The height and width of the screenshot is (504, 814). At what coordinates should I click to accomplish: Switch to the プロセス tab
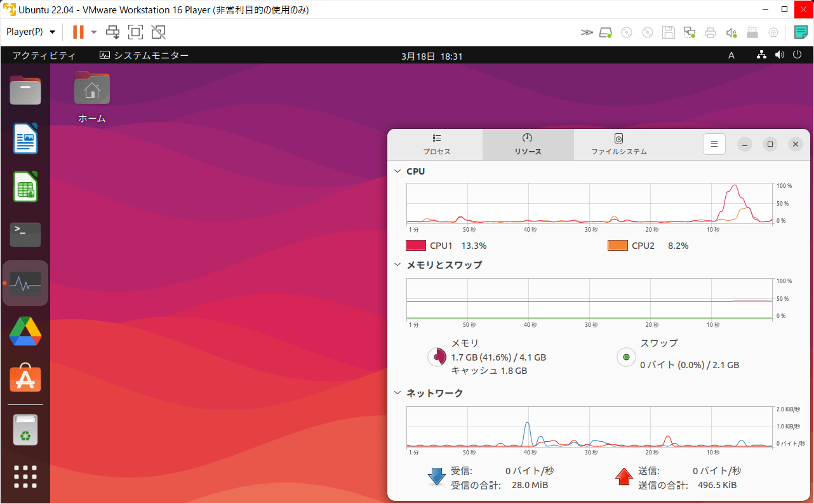(x=437, y=145)
